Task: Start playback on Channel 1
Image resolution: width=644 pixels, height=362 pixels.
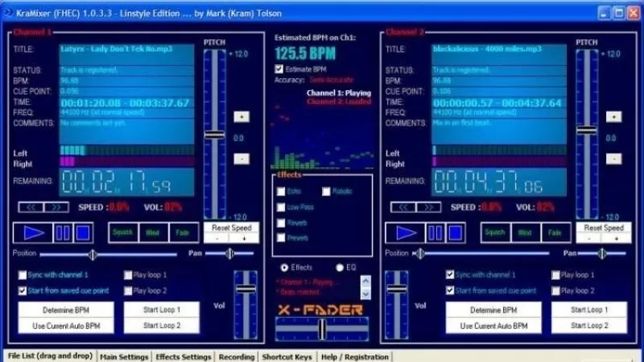Action: pyautogui.click(x=33, y=232)
